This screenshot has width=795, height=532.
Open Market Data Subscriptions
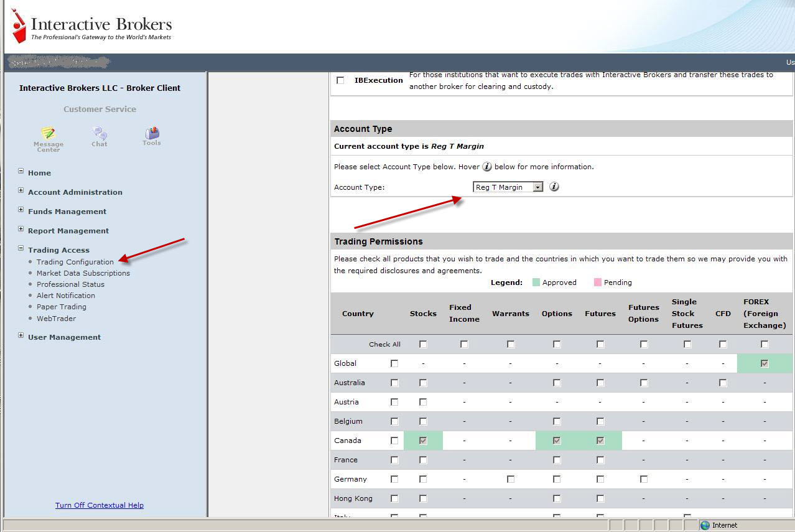coord(83,273)
